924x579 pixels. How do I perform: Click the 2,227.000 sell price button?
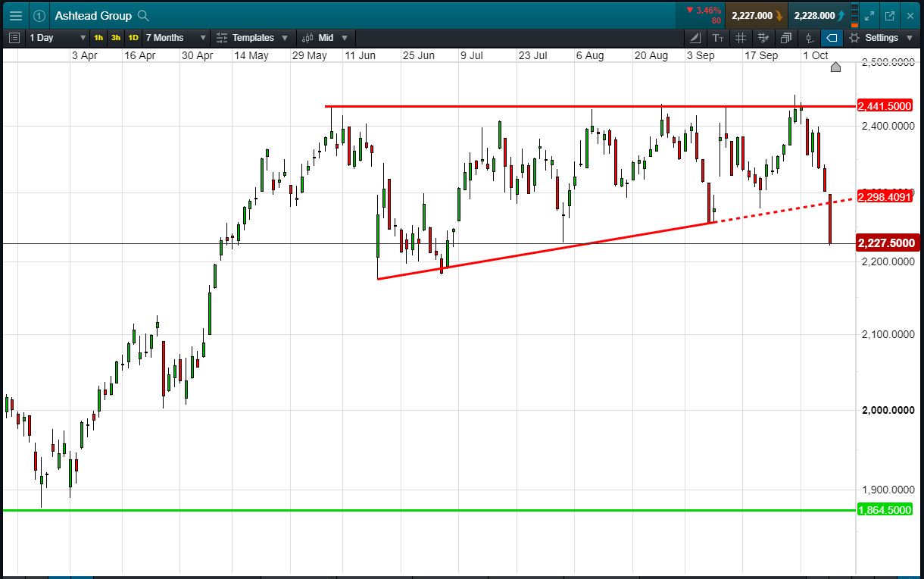pos(757,15)
